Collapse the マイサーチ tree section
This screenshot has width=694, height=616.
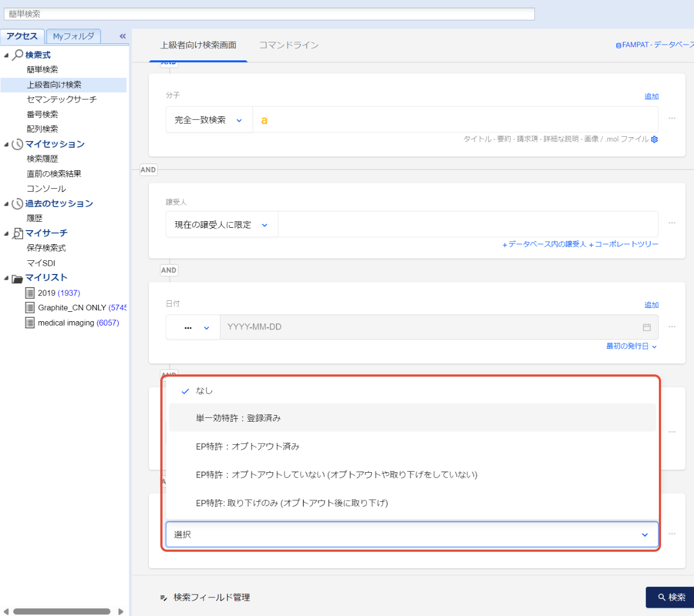click(x=7, y=234)
